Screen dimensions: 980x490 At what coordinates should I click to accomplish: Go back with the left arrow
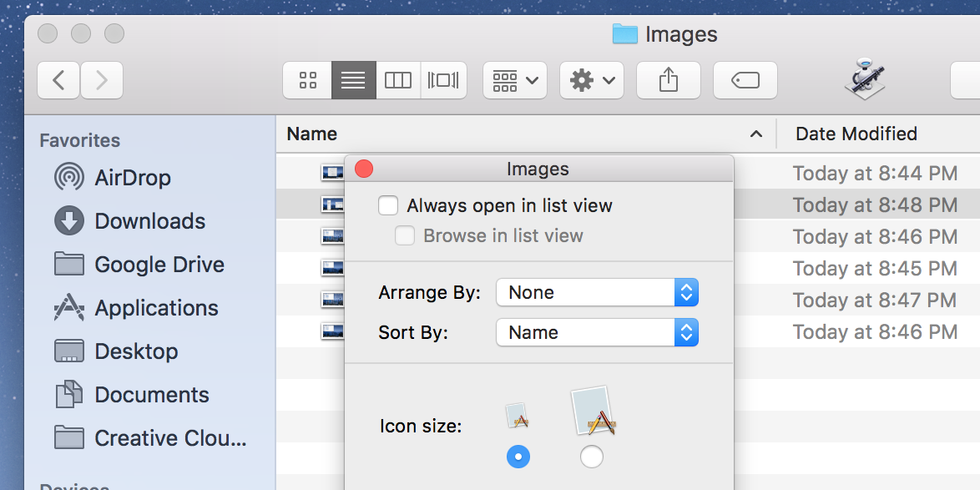click(58, 80)
